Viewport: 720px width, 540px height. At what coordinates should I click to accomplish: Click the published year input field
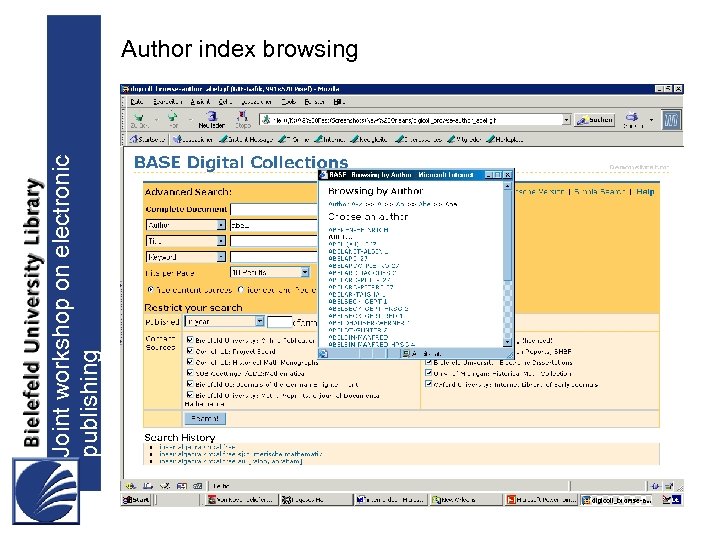click(279, 322)
